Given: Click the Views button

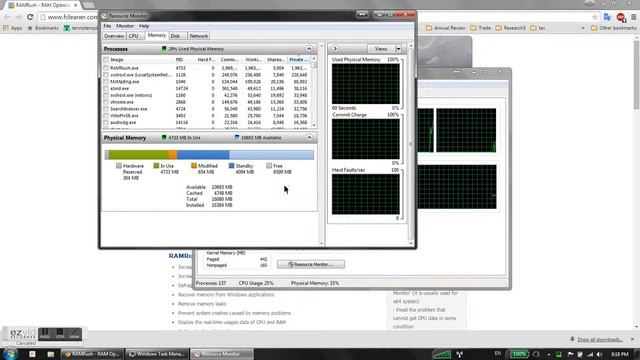Looking at the screenshot, I should pyautogui.click(x=381, y=49).
